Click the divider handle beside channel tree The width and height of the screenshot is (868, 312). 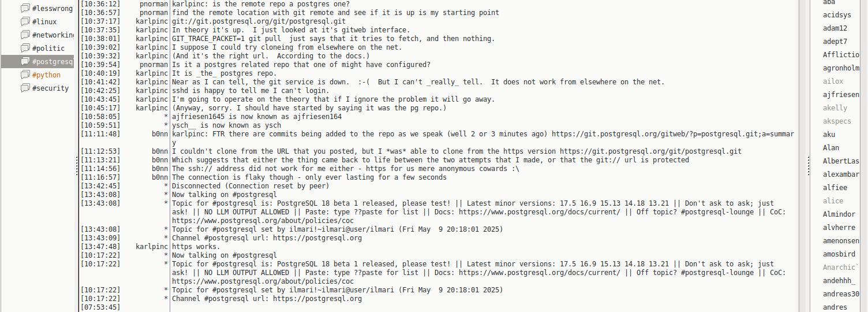click(x=77, y=168)
